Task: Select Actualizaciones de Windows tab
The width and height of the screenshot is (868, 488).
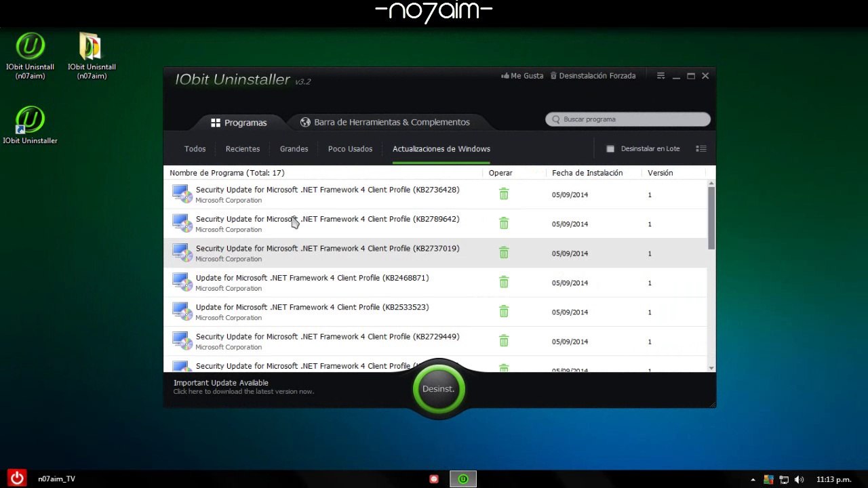Action: [441, 149]
